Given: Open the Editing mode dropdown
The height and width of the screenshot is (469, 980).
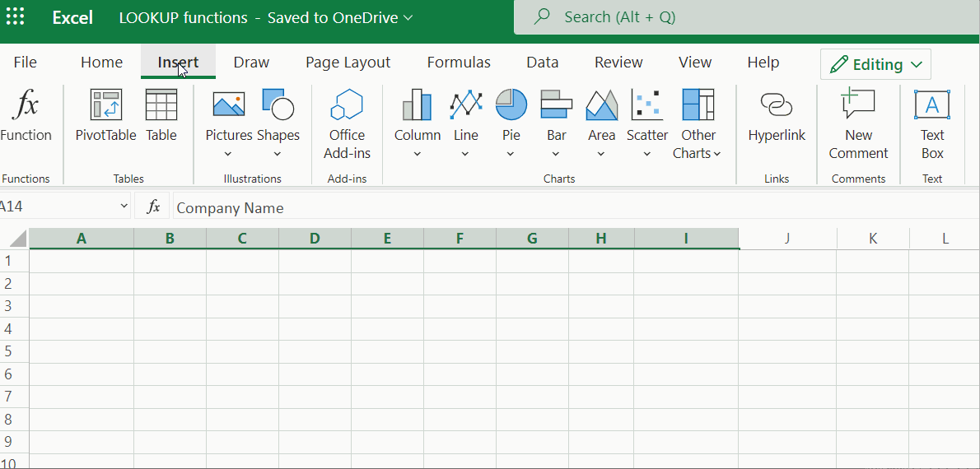Looking at the screenshot, I should (x=875, y=64).
